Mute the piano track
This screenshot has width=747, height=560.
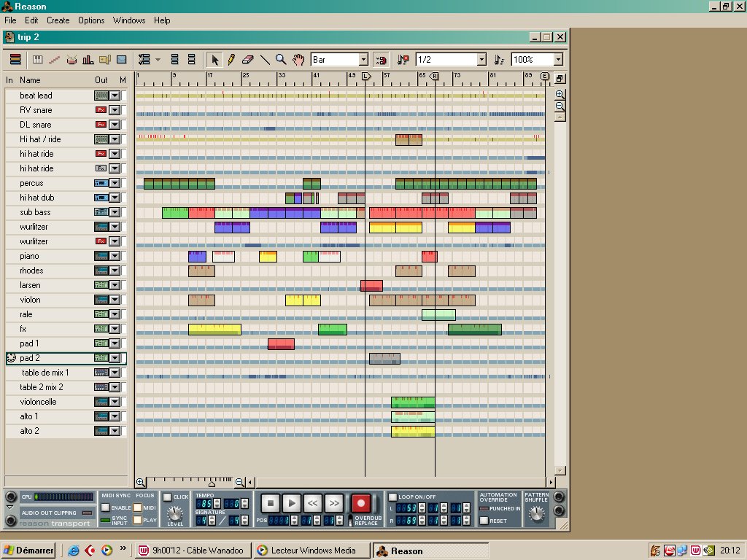124,256
